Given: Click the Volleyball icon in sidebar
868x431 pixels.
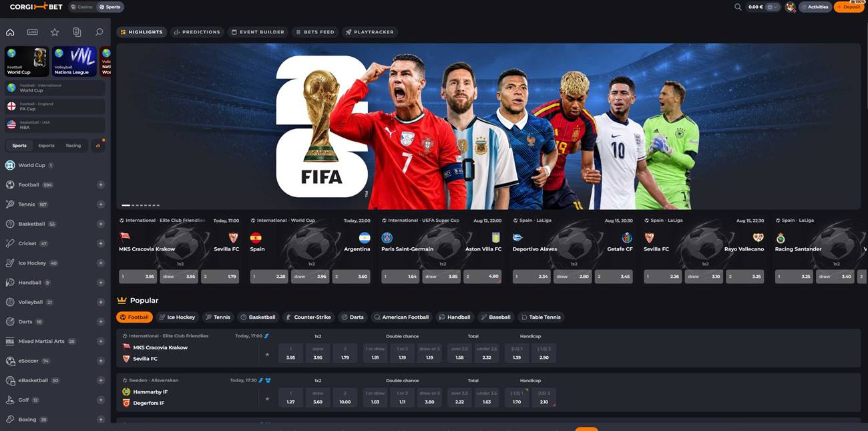Looking at the screenshot, I should pos(10,302).
